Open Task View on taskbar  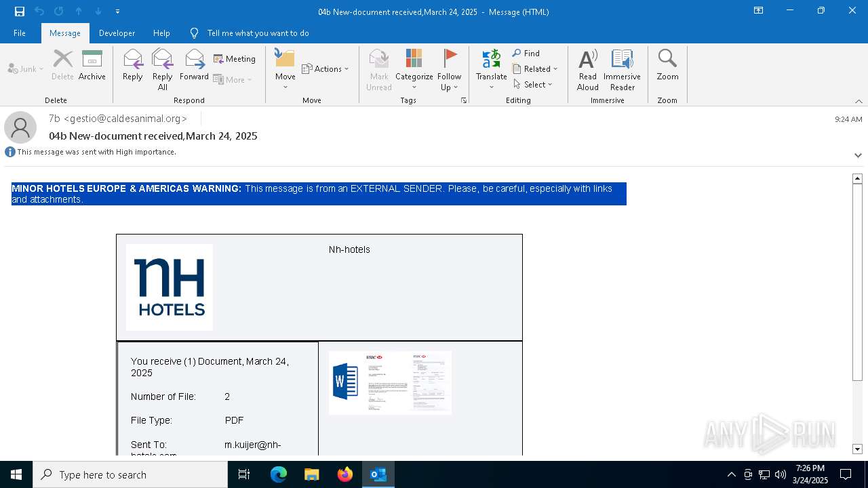244,474
